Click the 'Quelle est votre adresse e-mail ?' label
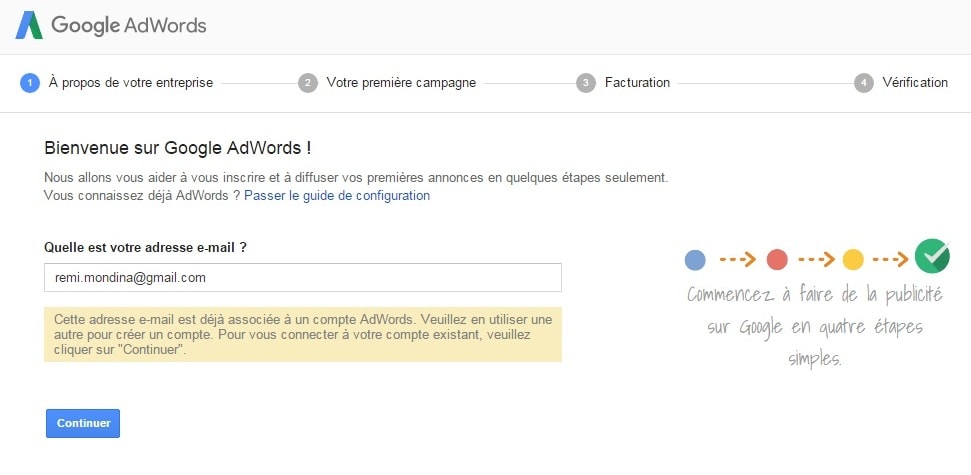The height and width of the screenshot is (475, 971). pos(146,247)
